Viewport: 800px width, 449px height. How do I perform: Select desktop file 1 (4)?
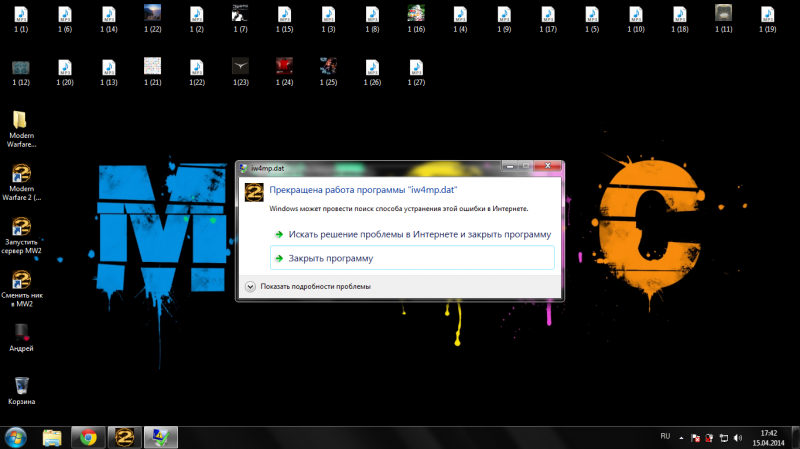460,19
